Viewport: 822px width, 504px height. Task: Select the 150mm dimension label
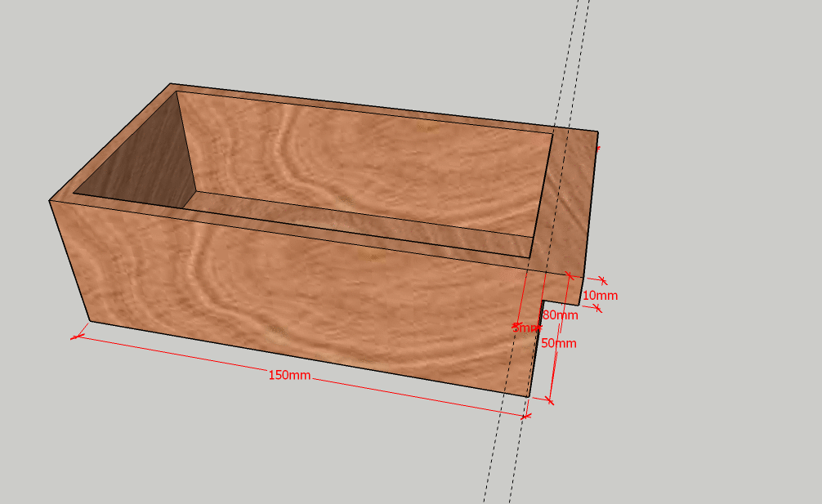289,375
